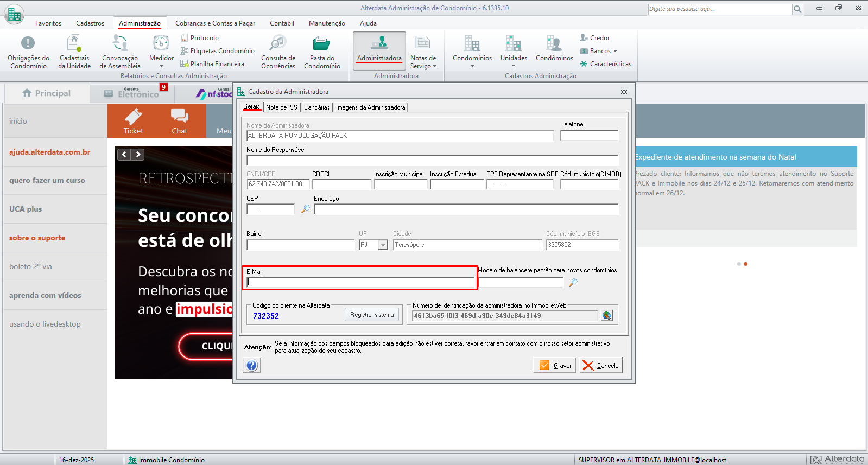Go to previous banner slide

click(124, 155)
